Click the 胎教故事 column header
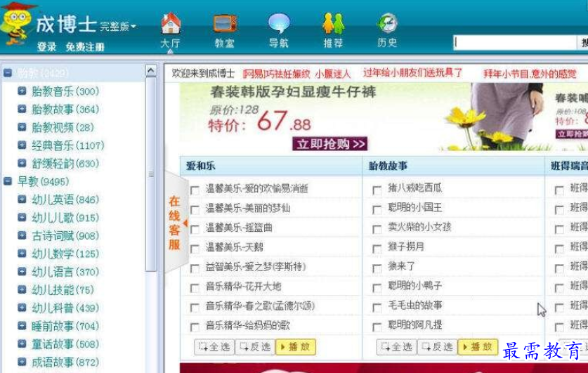The image size is (588, 373). [453, 166]
